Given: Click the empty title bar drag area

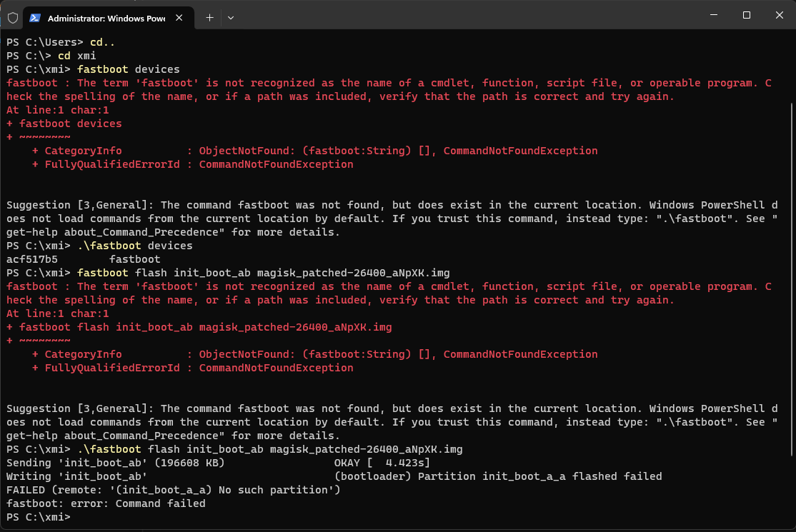Looking at the screenshot, I should click(x=464, y=15).
